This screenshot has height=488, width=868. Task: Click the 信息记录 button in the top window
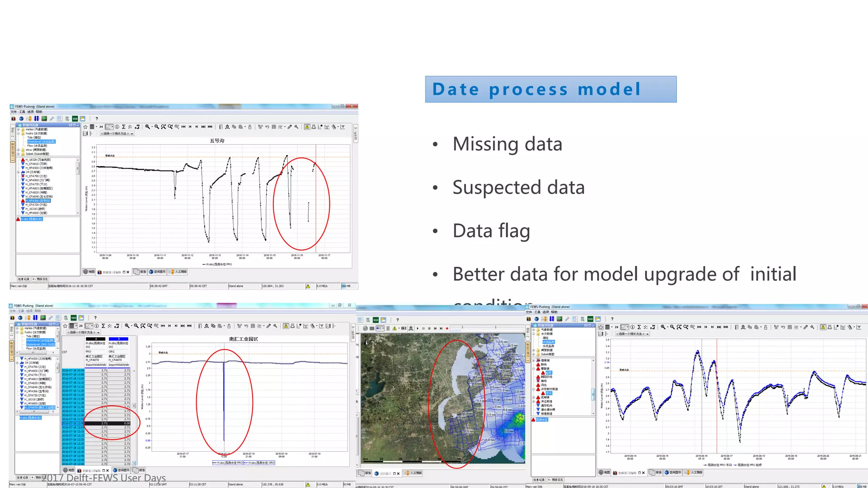click(23, 279)
